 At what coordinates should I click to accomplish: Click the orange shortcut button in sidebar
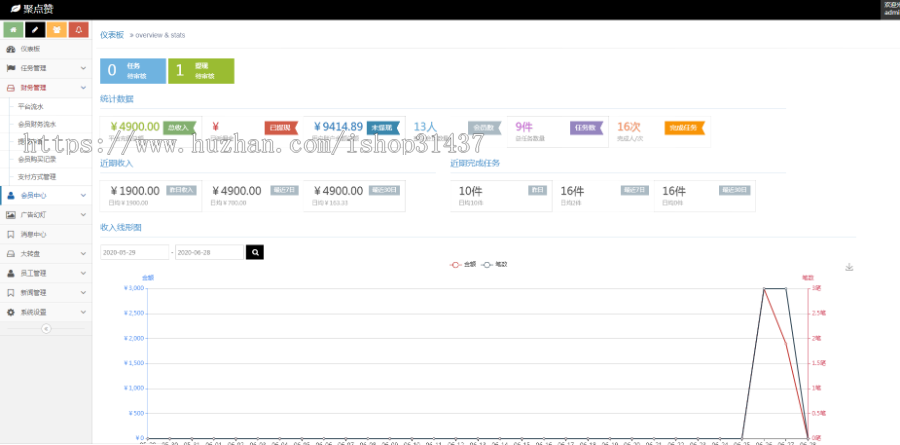(x=57, y=29)
